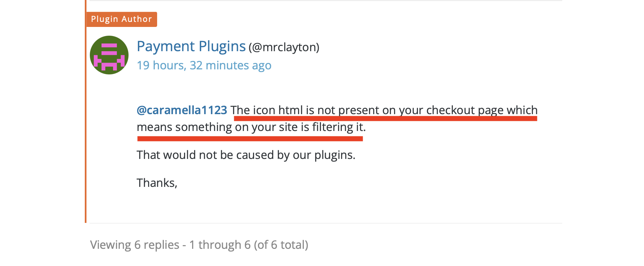Click the orange Plugin Author badge
Image resolution: width=644 pixels, height=266 pixels.
point(121,19)
